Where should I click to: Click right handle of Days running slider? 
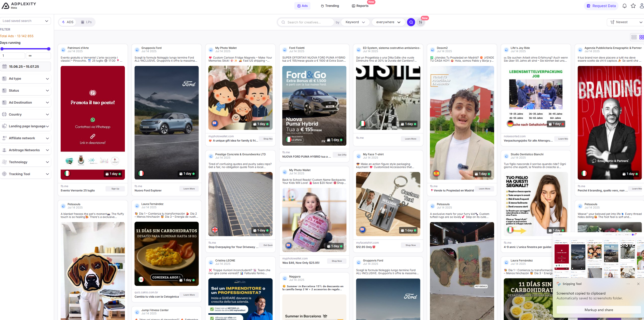coord(49,49)
